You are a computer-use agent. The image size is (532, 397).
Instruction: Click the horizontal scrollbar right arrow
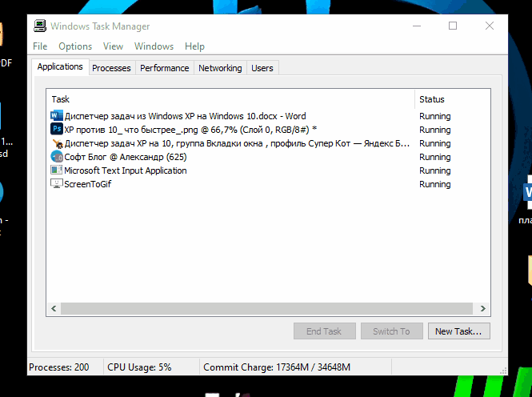point(483,308)
